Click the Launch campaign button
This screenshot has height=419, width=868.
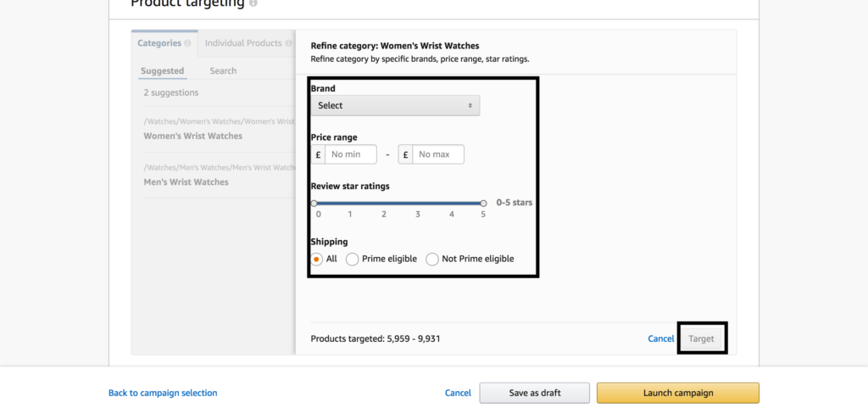point(678,393)
